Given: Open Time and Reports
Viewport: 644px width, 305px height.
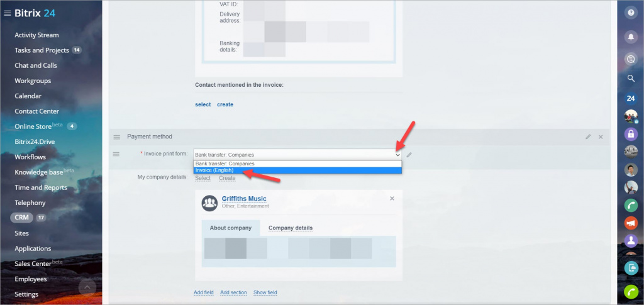Looking at the screenshot, I should tap(41, 187).
